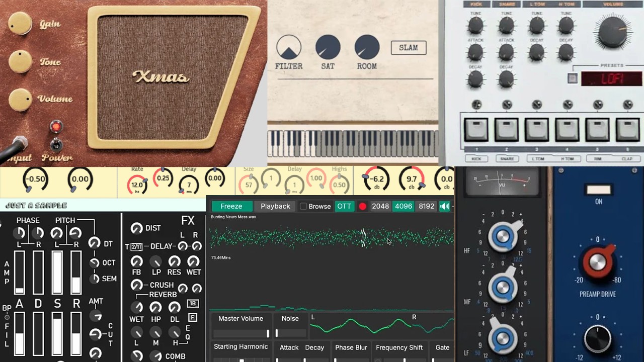Select the 4096 FFT size
Viewport: 644px width, 362px height.
pyautogui.click(x=404, y=206)
